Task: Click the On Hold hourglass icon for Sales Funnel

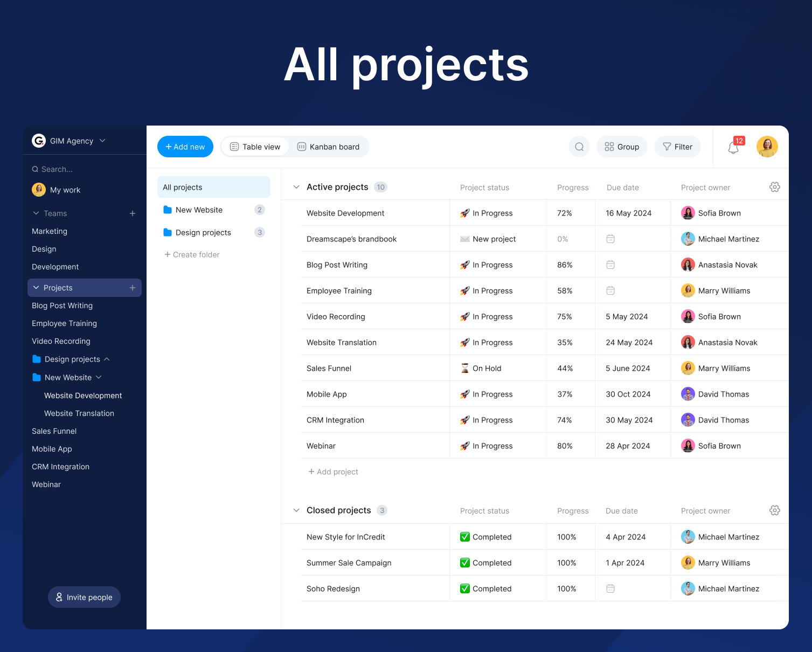Action: click(x=464, y=368)
